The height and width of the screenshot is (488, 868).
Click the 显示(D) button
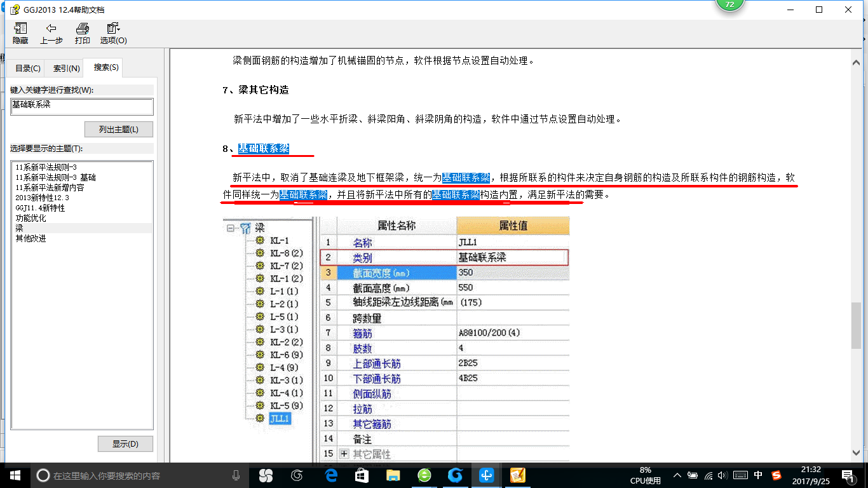pyautogui.click(x=125, y=444)
